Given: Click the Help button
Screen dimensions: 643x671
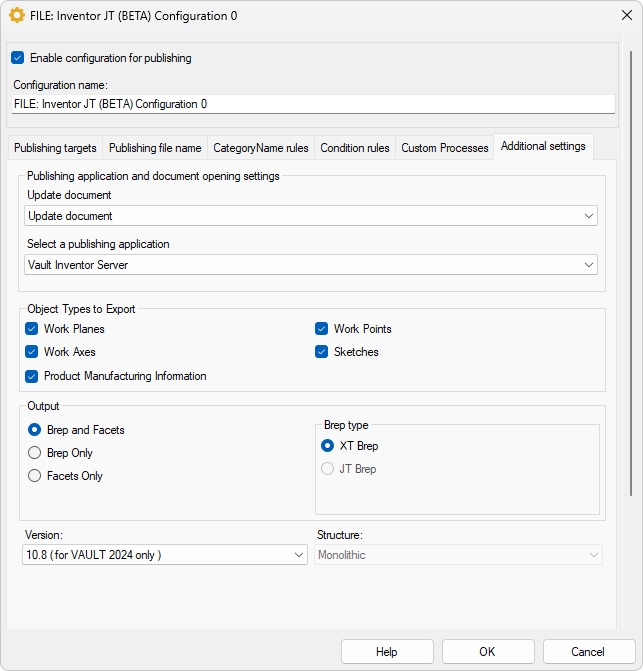Looking at the screenshot, I should 387,652.
